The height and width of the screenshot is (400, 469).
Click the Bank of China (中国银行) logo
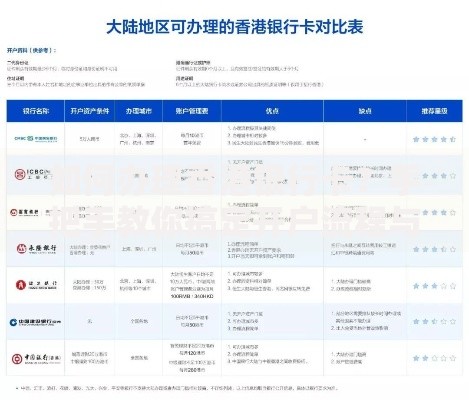36,359
